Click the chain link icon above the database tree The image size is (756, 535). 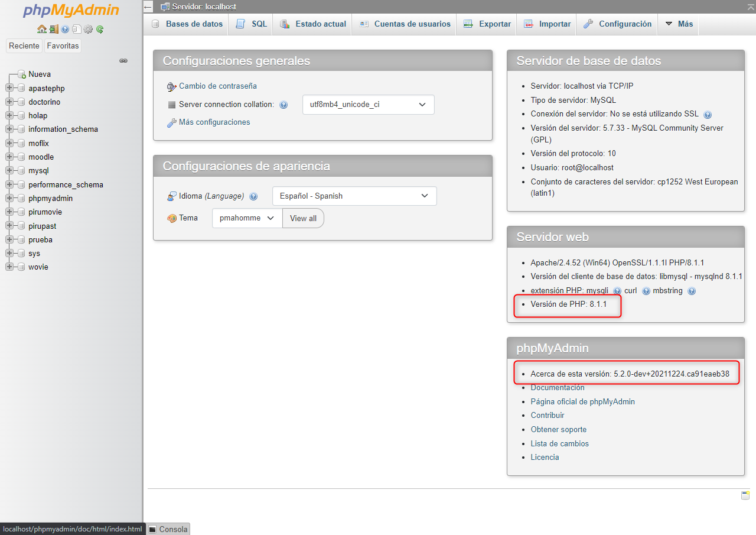pos(123,61)
